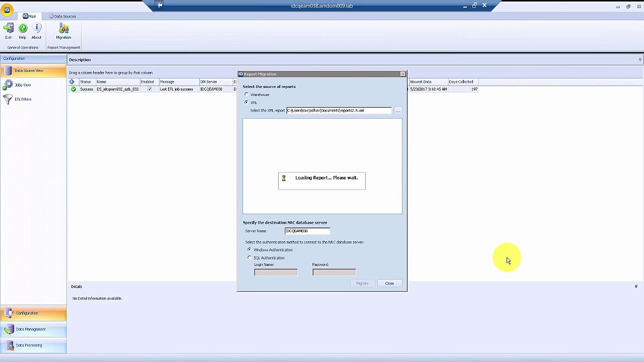Click the Exit icon in General Operations
This screenshot has height=362, width=644.
pyautogui.click(x=9, y=29)
